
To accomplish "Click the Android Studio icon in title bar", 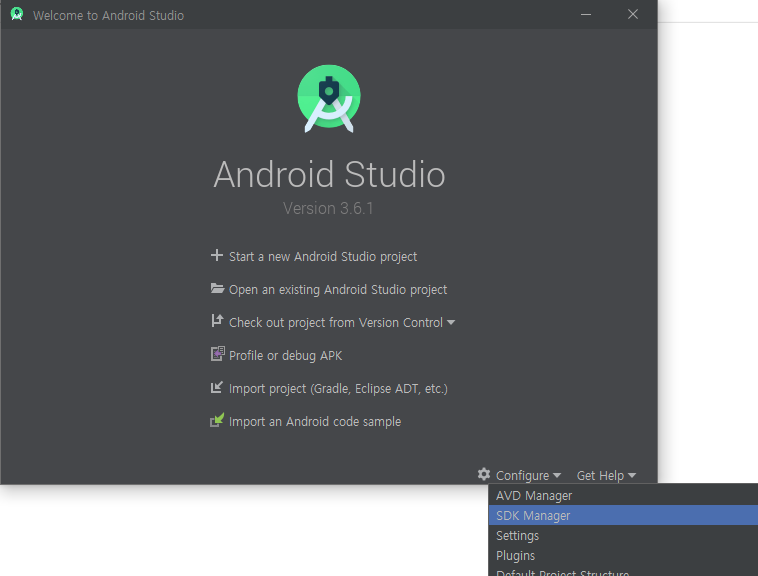I will point(17,14).
